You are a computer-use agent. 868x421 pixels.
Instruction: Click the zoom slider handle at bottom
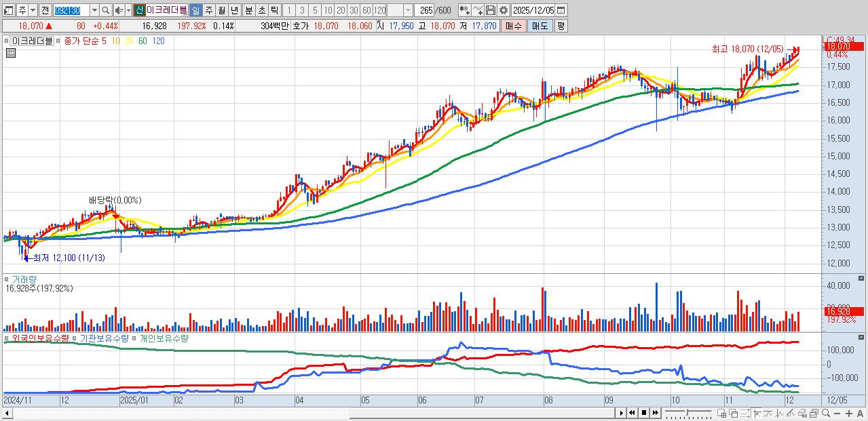pyautogui.click(x=687, y=412)
